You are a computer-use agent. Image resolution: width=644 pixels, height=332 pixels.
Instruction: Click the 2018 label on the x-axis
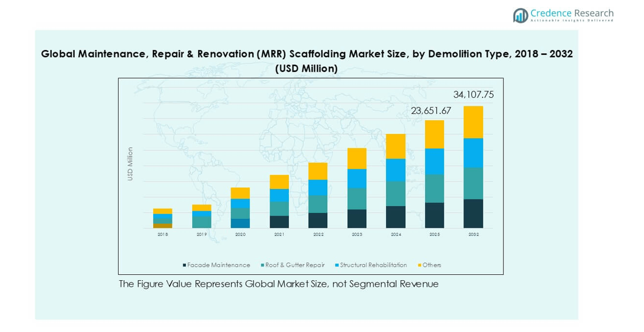[x=162, y=234]
